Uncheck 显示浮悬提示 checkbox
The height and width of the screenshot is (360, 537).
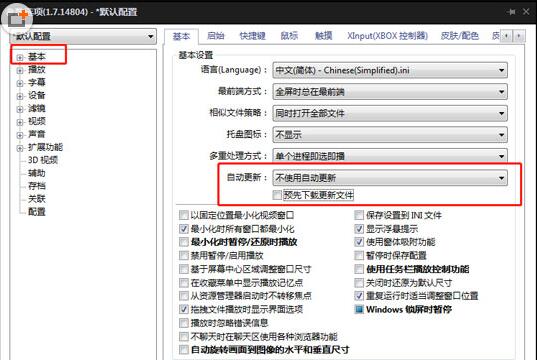click(x=359, y=228)
